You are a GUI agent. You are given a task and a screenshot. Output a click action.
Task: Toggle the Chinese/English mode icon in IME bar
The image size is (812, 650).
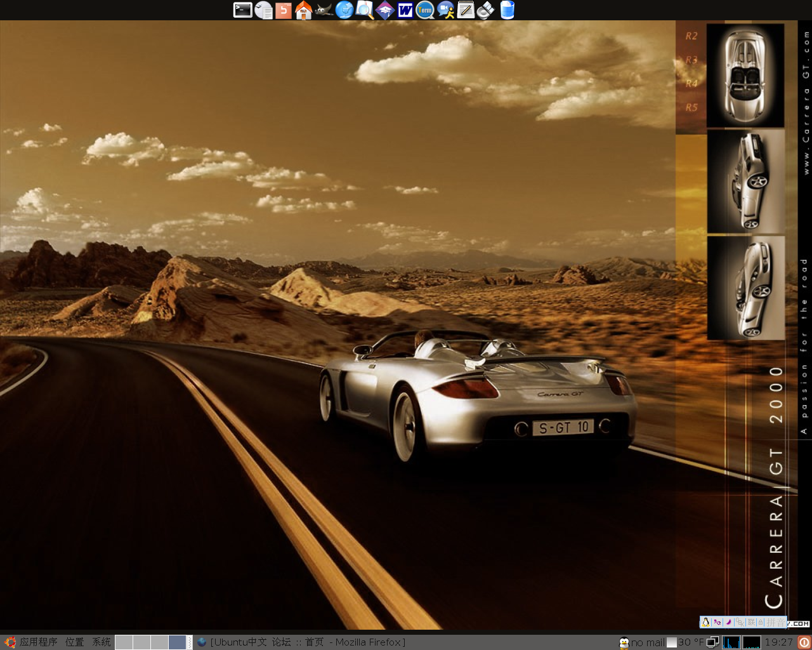click(717, 623)
